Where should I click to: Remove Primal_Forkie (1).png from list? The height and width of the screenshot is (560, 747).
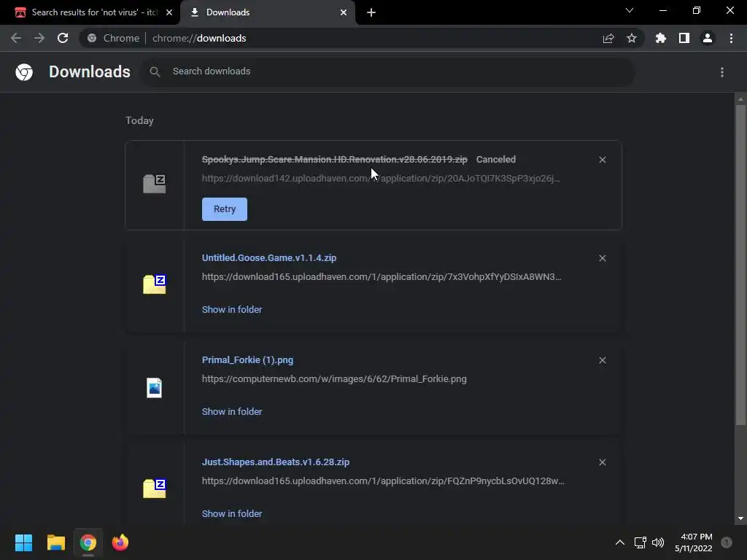click(x=602, y=360)
